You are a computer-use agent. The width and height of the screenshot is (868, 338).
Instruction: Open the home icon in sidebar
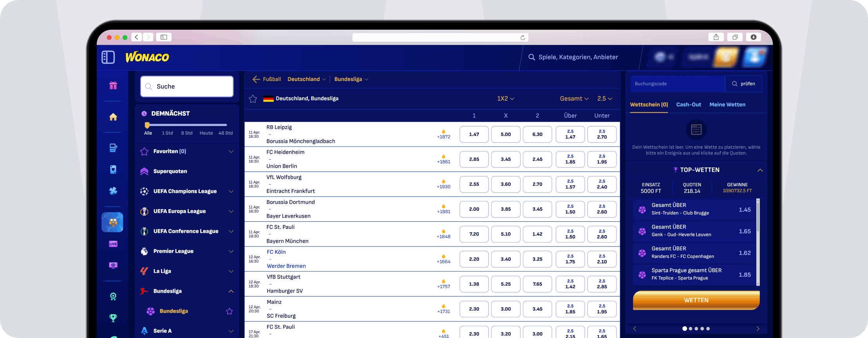tap(113, 117)
